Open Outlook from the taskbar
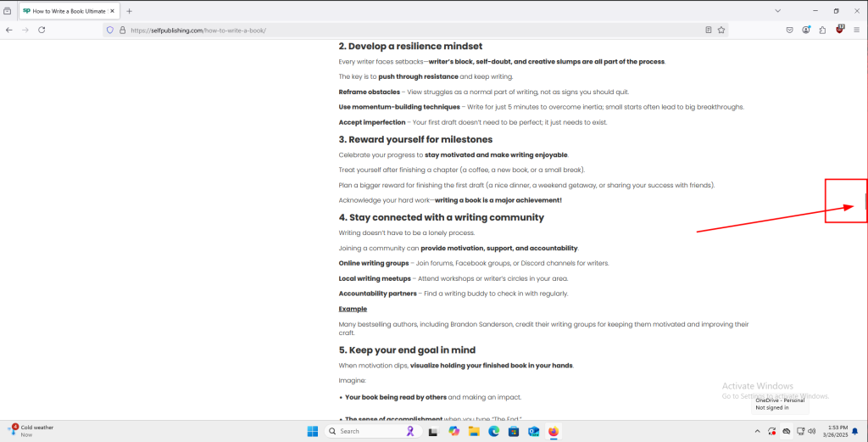Image resolution: width=868 pixels, height=442 pixels. pyautogui.click(x=534, y=431)
